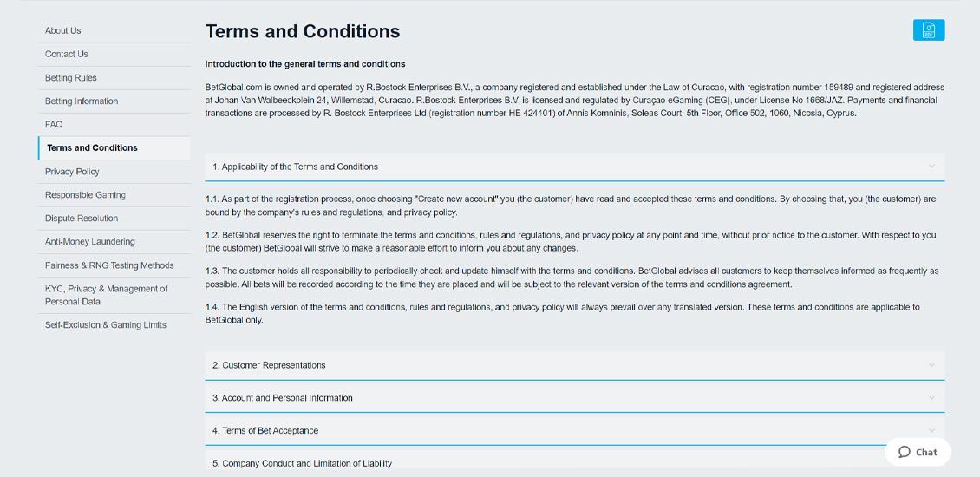Expand Terms of Bet Acceptance chevron
The width and height of the screenshot is (980, 477).
click(x=931, y=431)
